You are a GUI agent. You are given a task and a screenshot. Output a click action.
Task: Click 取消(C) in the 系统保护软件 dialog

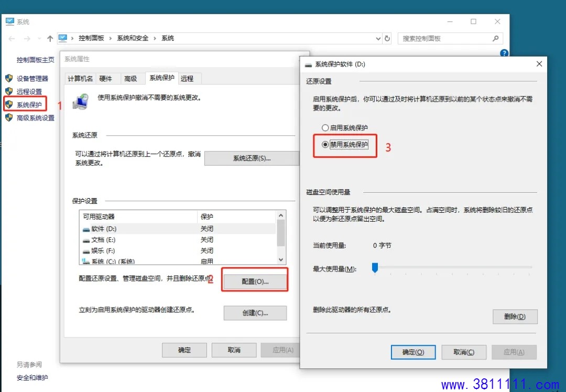point(464,352)
